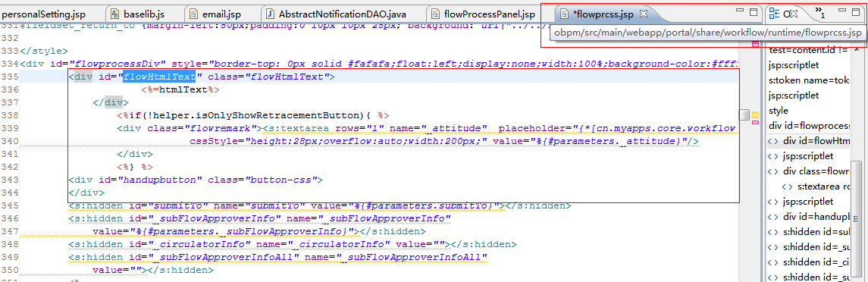The height and width of the screenshot is (282, 868).
Task: Click line number 341 in the gutter
Action: tap(9, 154)
